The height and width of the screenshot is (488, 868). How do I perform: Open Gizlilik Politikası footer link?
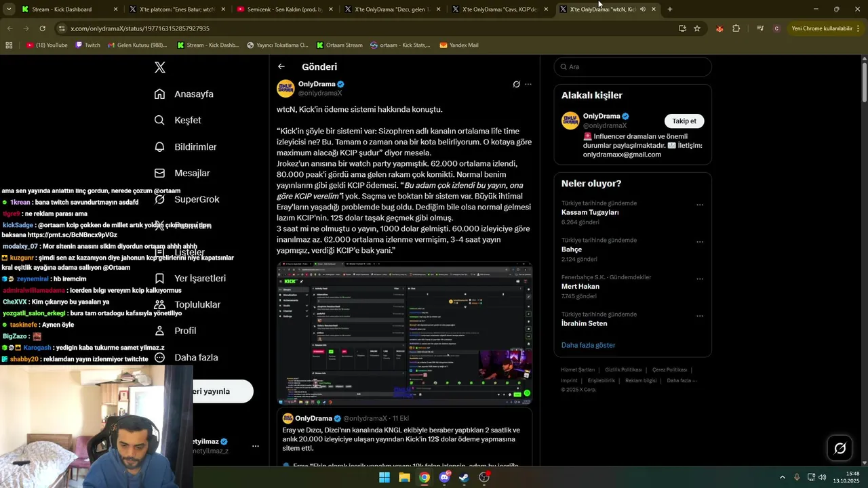623,370
